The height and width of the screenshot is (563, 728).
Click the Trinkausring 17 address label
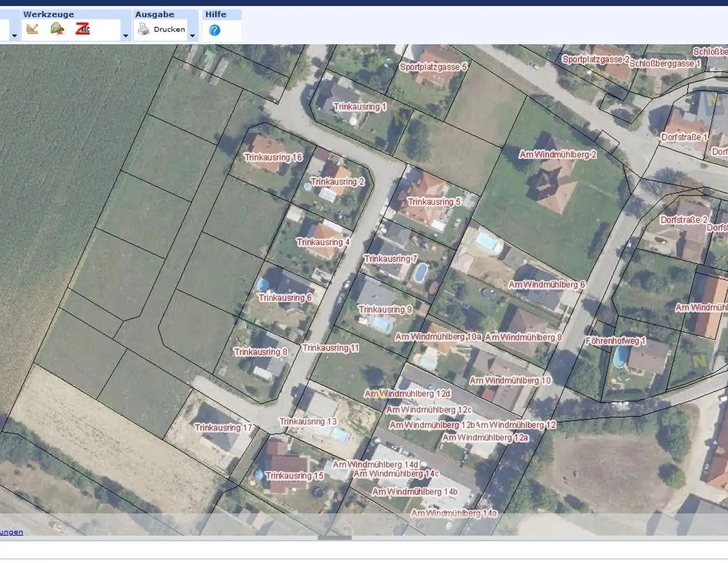(x=223, y=428)
